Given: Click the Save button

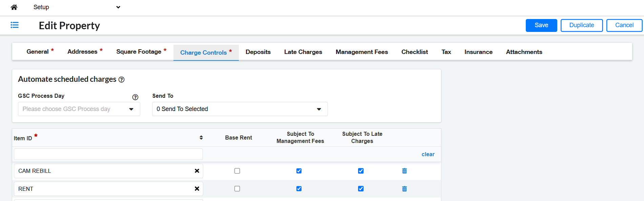Looking at the screenshot, I should (541, 25).
